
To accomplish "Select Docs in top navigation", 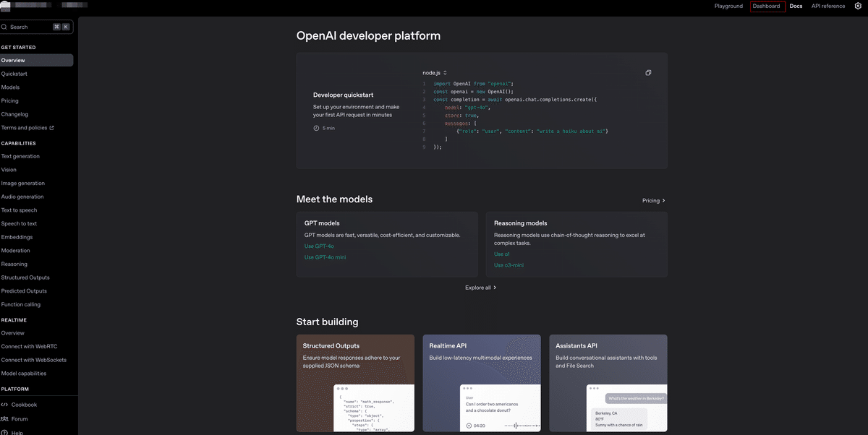I will pos(796,6).
